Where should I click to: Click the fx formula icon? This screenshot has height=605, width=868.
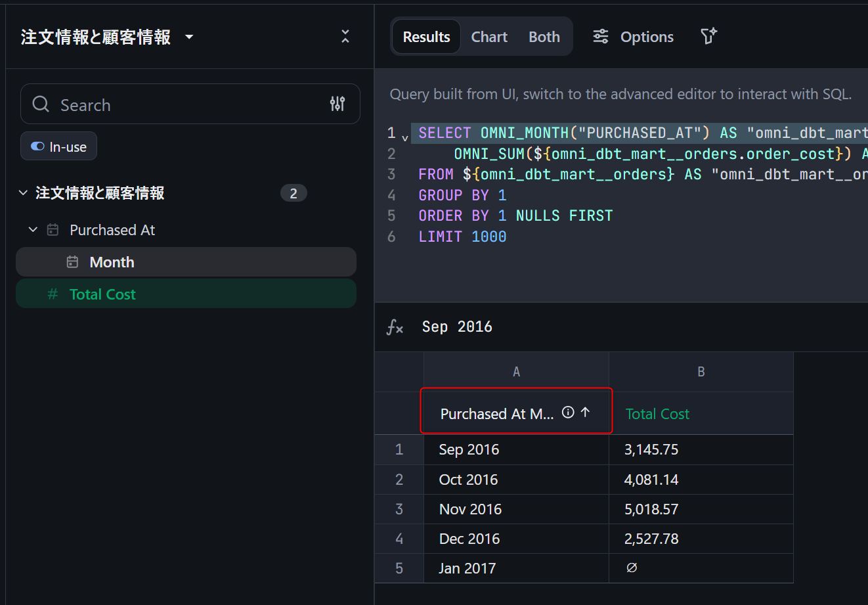pos(395,327)
